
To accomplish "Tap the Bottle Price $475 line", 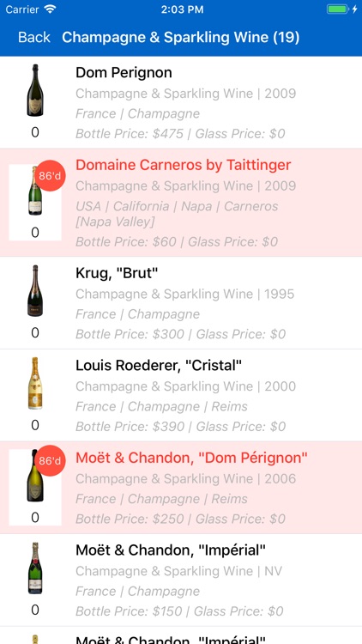I will 180,134.
